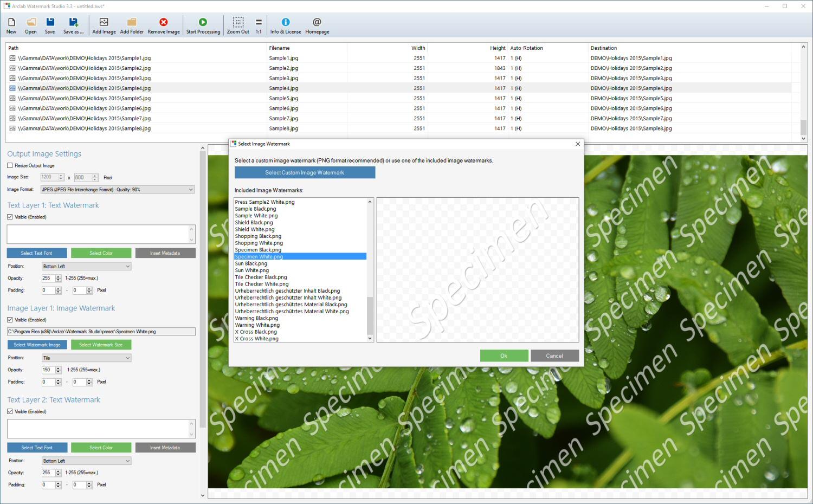Sort file list by Filename column
This screenshot has height=504, width=813.
(x=307, y=48)
